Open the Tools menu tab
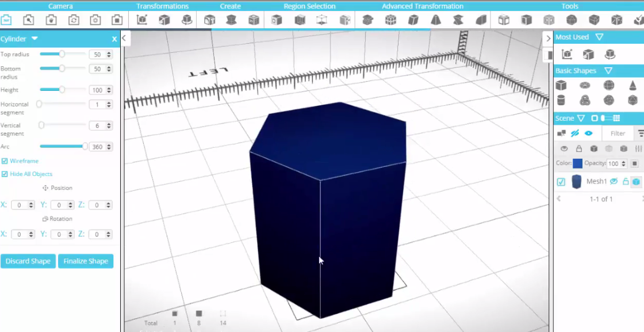 [570, 6]
